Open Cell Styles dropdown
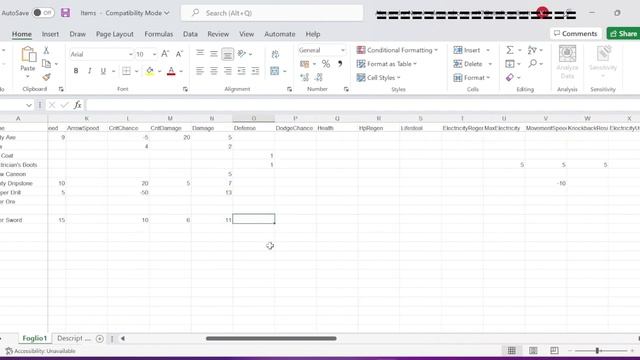This screenshot has height=360, width=640. coord(378,77)
